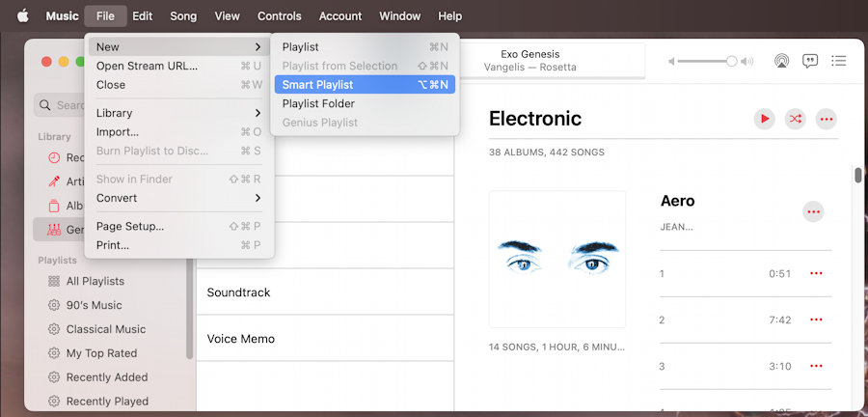Select Close in File menu

[x=179, y=85]
